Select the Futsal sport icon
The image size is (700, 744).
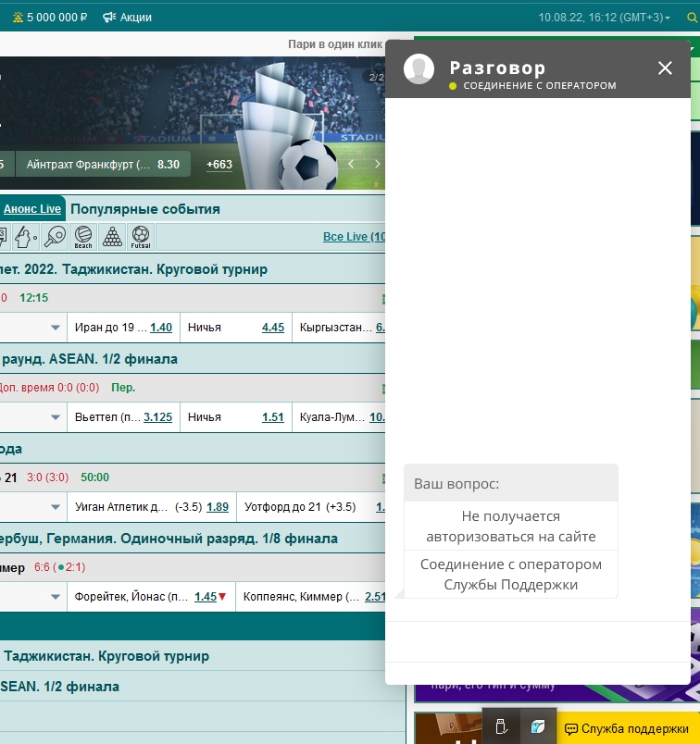point(141,237)
